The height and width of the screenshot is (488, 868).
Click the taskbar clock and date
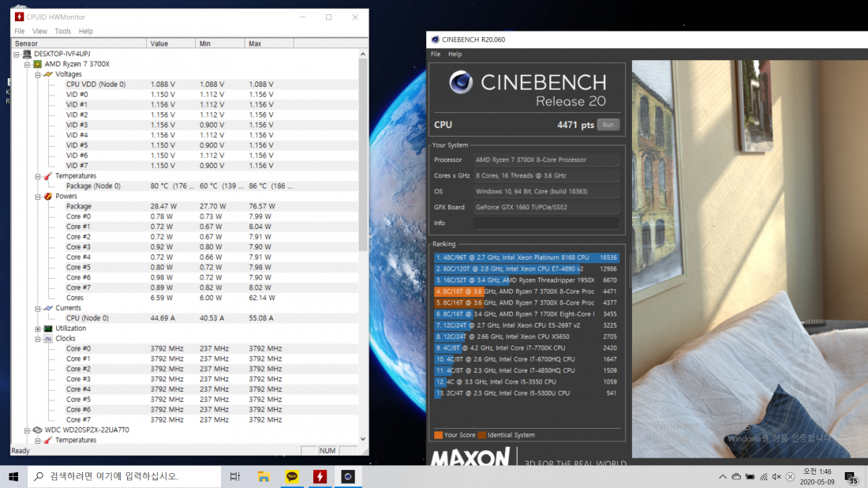[817, 476]
